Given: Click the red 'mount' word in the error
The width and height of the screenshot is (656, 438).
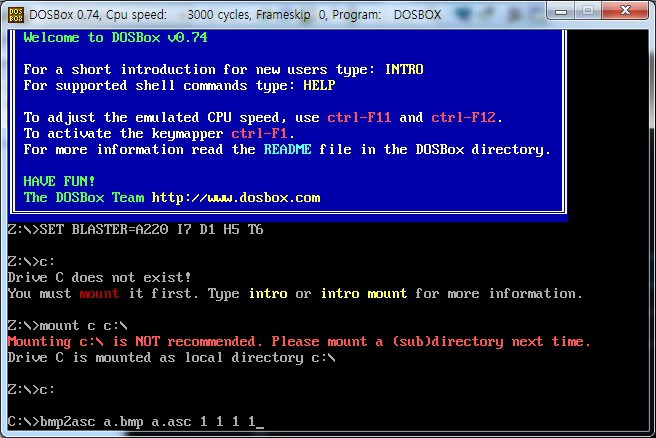Looking at the screenshot, I should tap(99, 293).
